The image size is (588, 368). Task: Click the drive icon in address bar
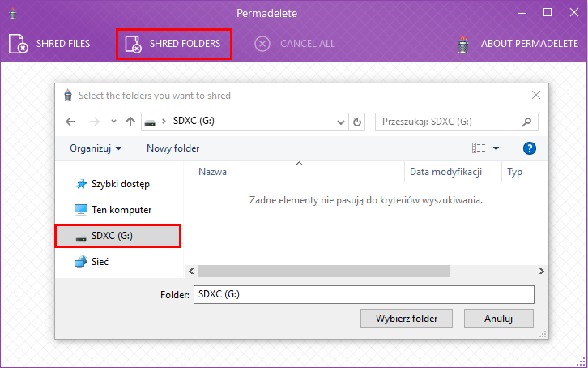pos(150,122)
